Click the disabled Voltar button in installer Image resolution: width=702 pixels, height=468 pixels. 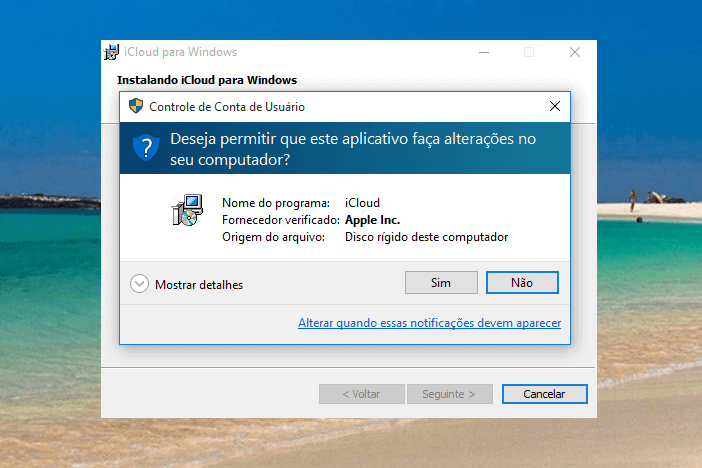click(362, 394)
